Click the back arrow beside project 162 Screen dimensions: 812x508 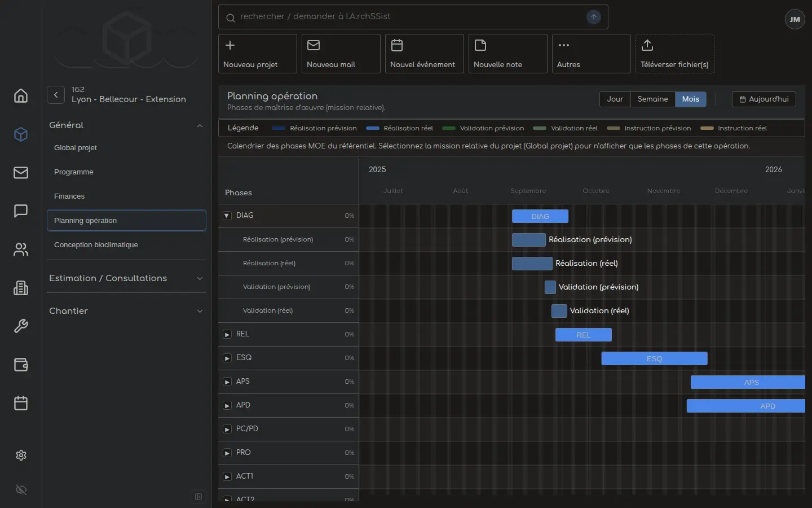coord(56,95)
